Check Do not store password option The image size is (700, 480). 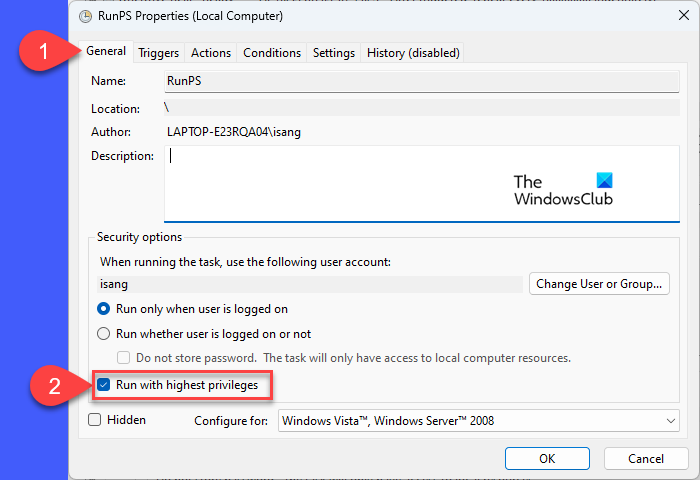coord(124,358)
